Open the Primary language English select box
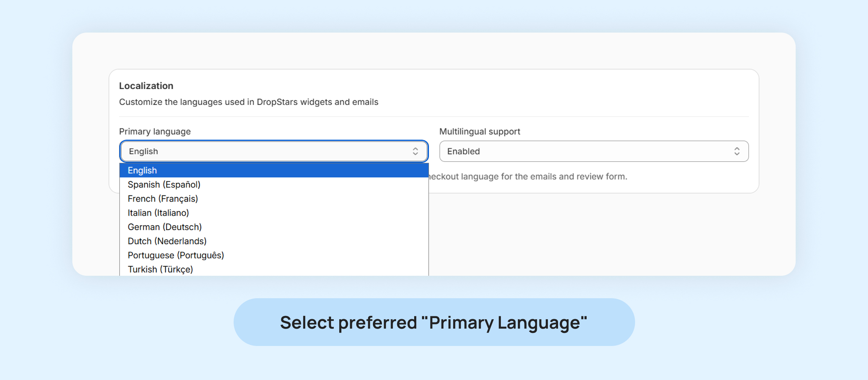Screen dimensions: 868x380 (268, 151)
